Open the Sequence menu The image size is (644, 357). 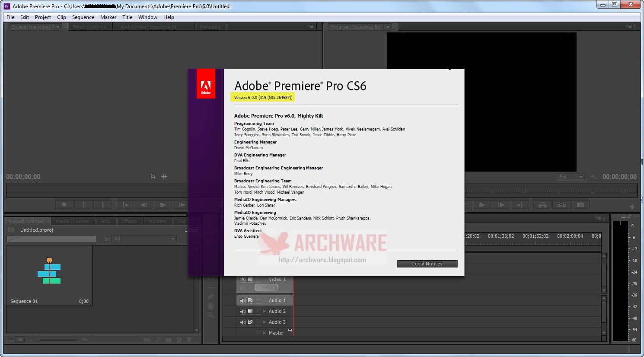click(x=83, y=17)
